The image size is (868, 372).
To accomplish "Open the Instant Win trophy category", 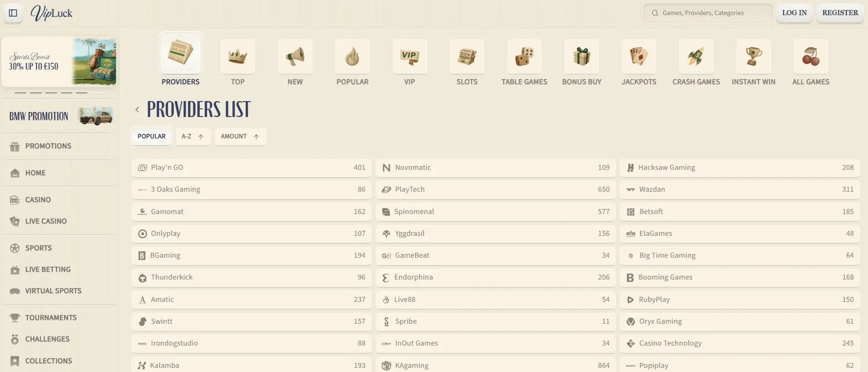I will 753,56.
